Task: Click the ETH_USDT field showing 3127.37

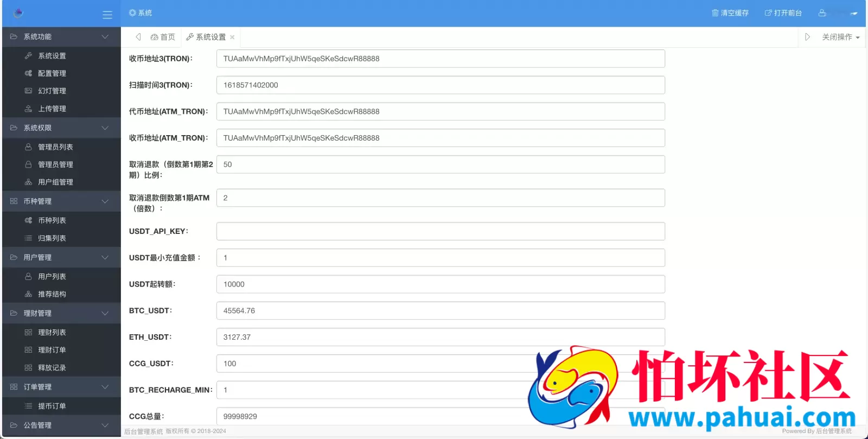Action: 441,337
